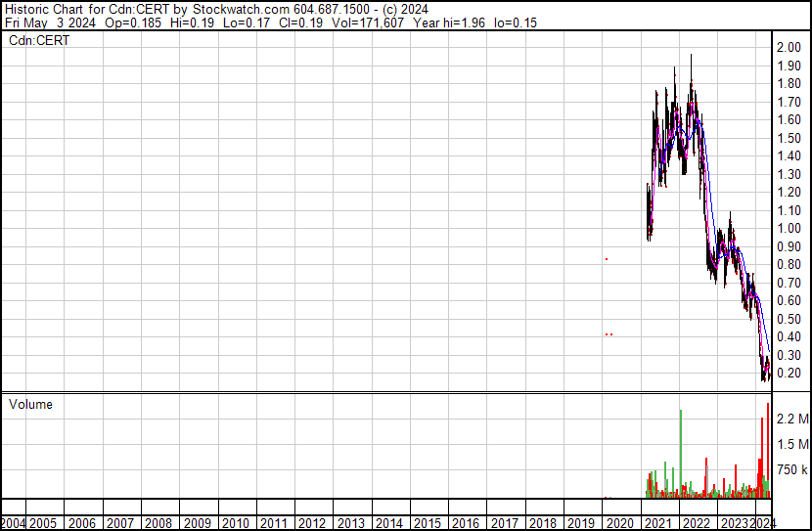Click the Volume panel title
Screen dimensions: 812x531
[x=30, y=404]
